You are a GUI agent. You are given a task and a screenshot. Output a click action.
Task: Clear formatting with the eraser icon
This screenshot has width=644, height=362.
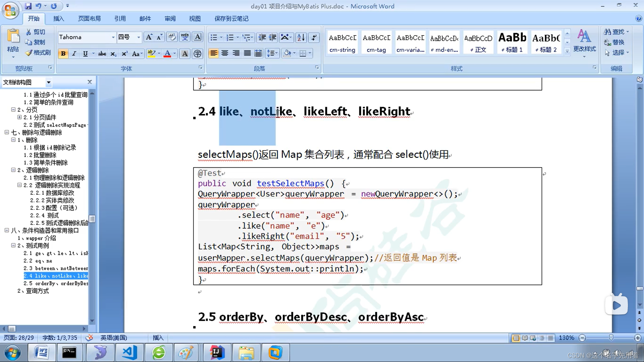point(172,37)
